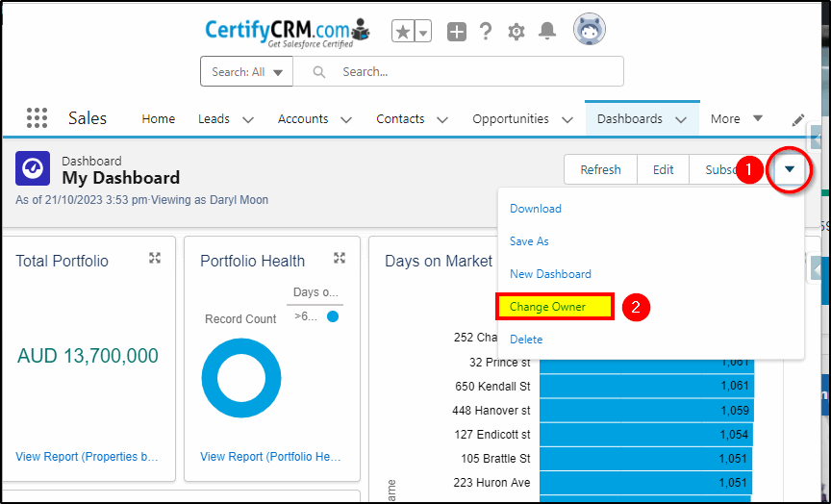Open the favorites list dropdown arrow
Image resolution: width=831 pixels, height=504 pixels.
tap(423, 32)
